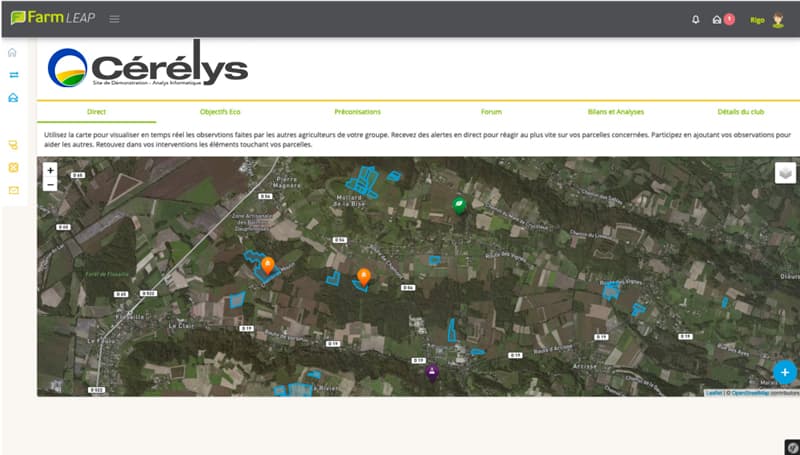Screen dimensions: 800x455
Task: Click the green leaf map marker
Action: coord(459,206)
